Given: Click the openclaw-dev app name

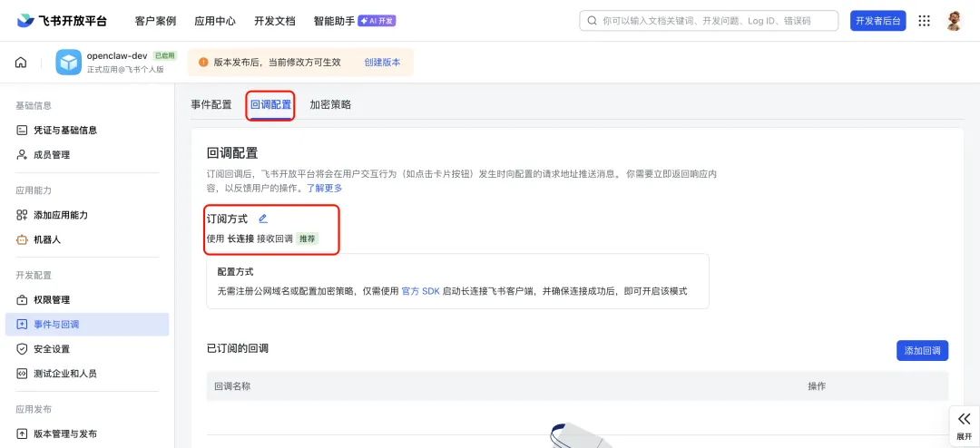Looking at the screenshot, I should point(117,55).
